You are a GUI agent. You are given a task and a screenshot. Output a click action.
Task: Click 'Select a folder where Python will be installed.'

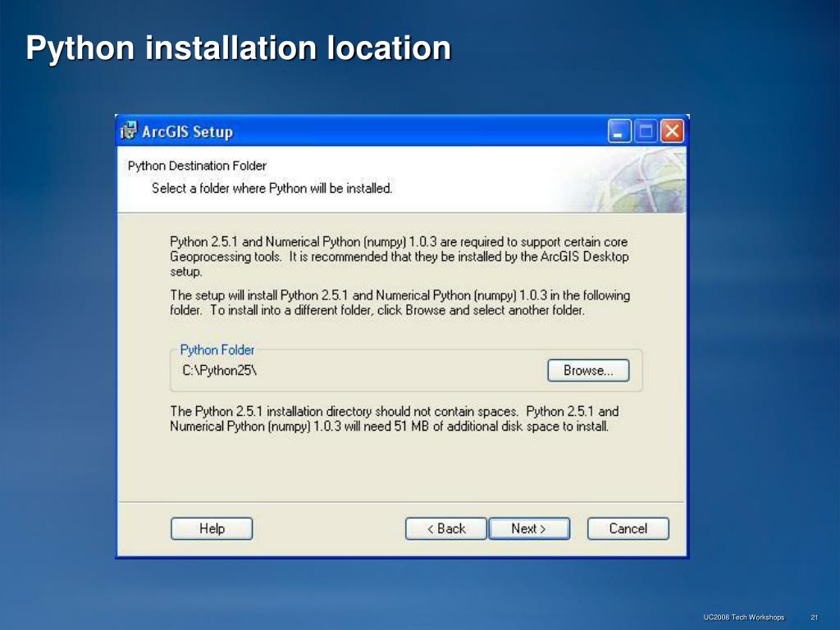(272, 189)
